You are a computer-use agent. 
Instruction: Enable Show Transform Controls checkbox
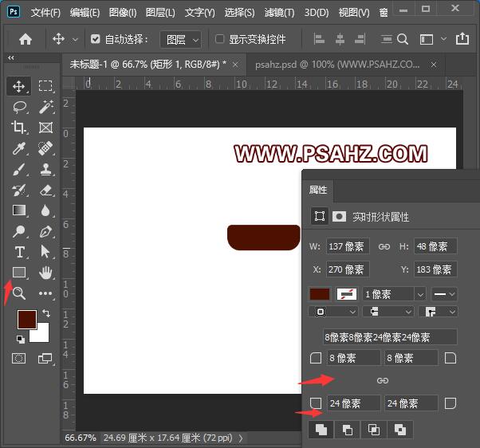pyautogui.click(x=219, y=39)
